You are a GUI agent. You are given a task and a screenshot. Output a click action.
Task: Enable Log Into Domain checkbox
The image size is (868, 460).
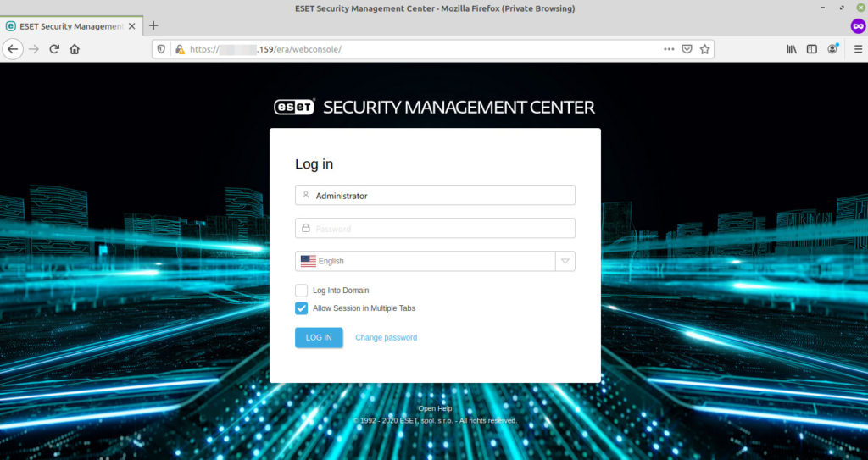click(x=301, y=290)
